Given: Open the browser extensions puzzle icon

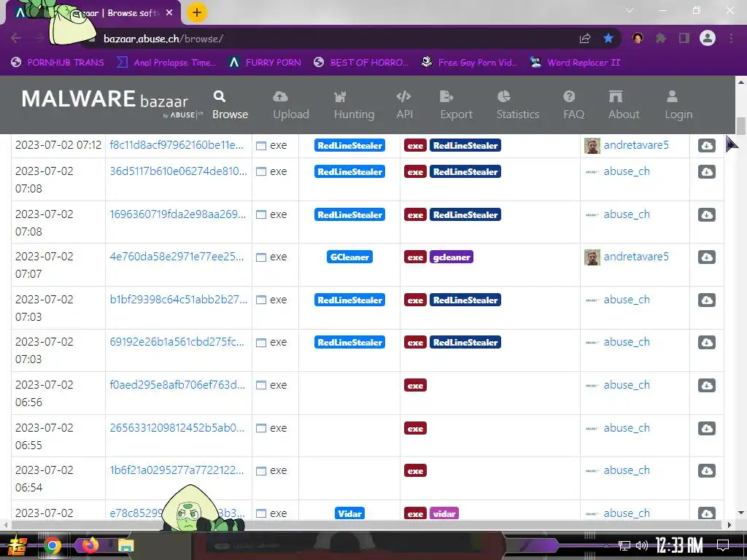Looking at the screenshot, I should (x=661, y=38).
